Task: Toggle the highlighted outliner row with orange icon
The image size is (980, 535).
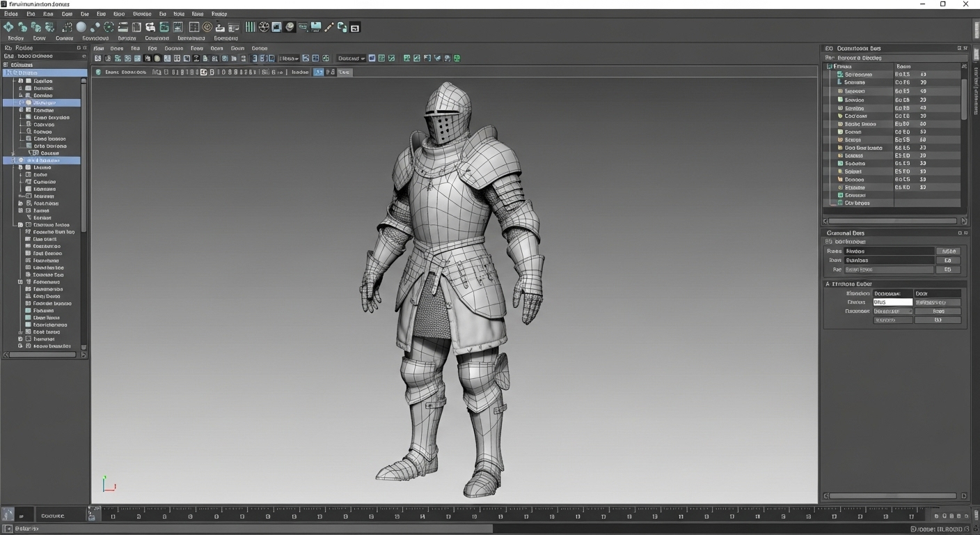Action: tap(43, 102)
